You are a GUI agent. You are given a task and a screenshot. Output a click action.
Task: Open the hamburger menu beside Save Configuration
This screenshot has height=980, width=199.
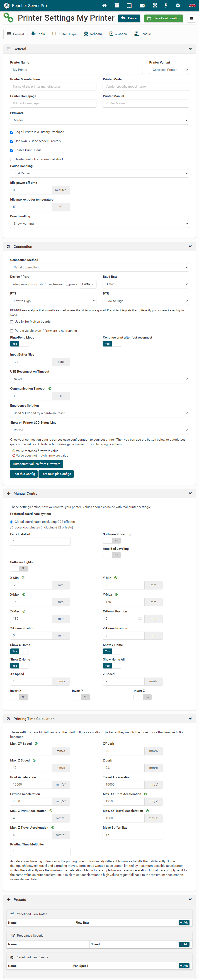pos(191,18)
